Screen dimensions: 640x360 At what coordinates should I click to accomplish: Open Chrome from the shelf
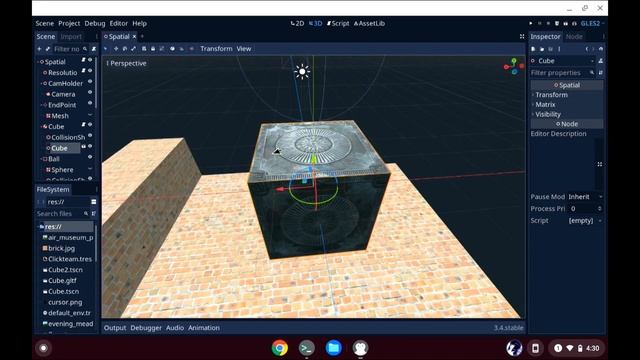280,348
